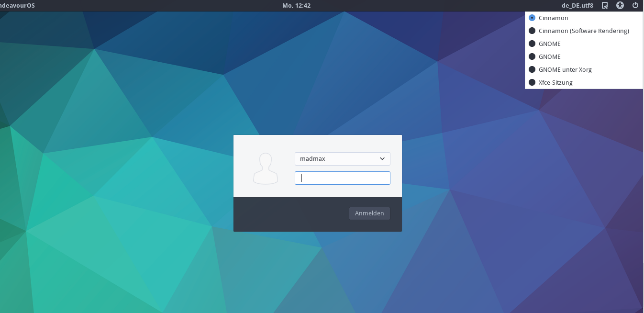This screenshot has width=644, height=313.
Task: Click the user avatar silhouette
Action: (265, 168)
